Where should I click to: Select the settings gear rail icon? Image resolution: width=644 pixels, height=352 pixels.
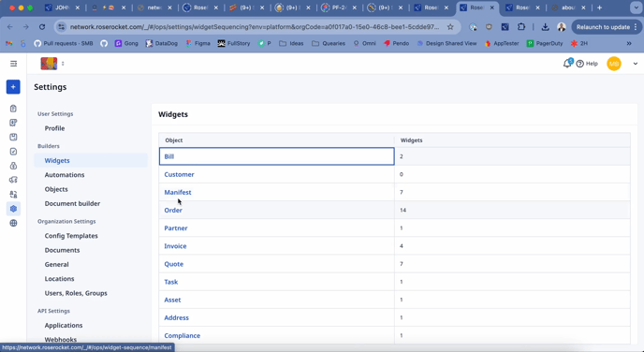pyautogui.click(x=13, y=209)
